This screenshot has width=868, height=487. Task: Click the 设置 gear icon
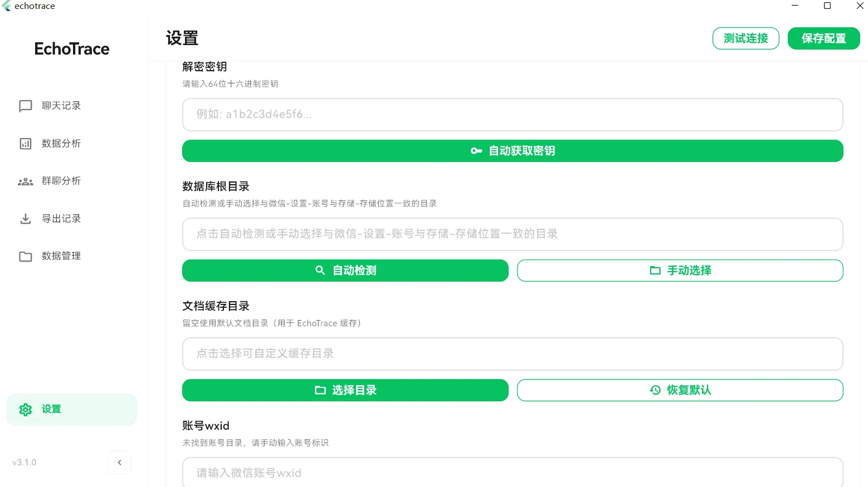[x=26, y=409]
